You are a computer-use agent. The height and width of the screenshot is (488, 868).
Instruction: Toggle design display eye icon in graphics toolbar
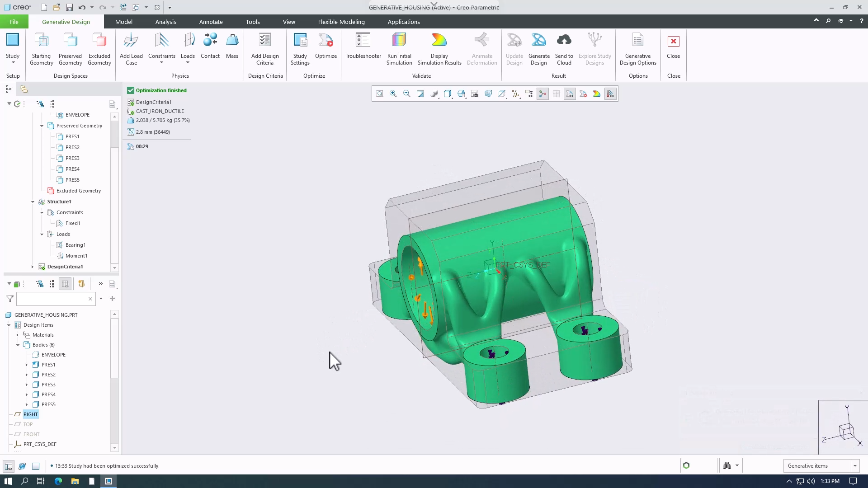click(x=570, y=94)
